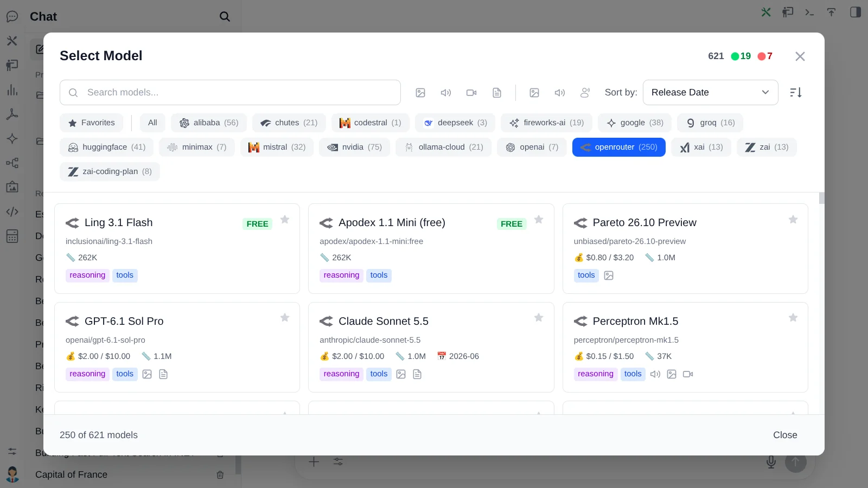Select the openrouter provider chip
The image size is (868, 488).
click(619, 147)
